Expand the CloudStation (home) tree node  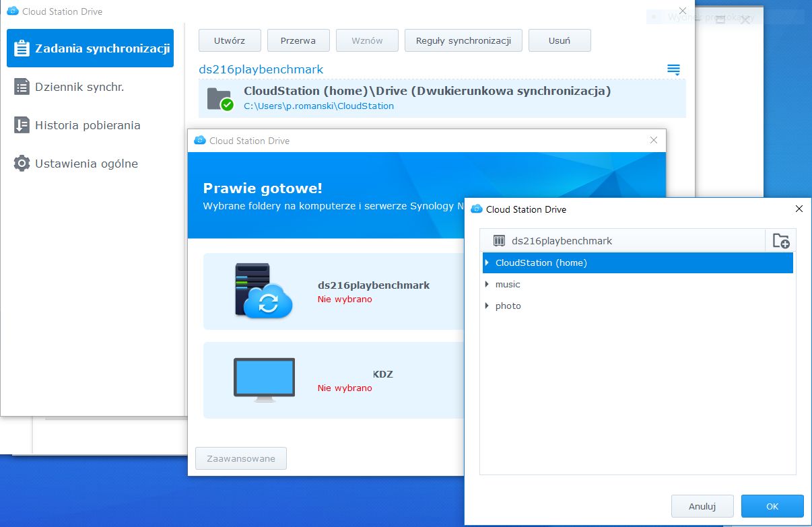(x=487, y=262)
